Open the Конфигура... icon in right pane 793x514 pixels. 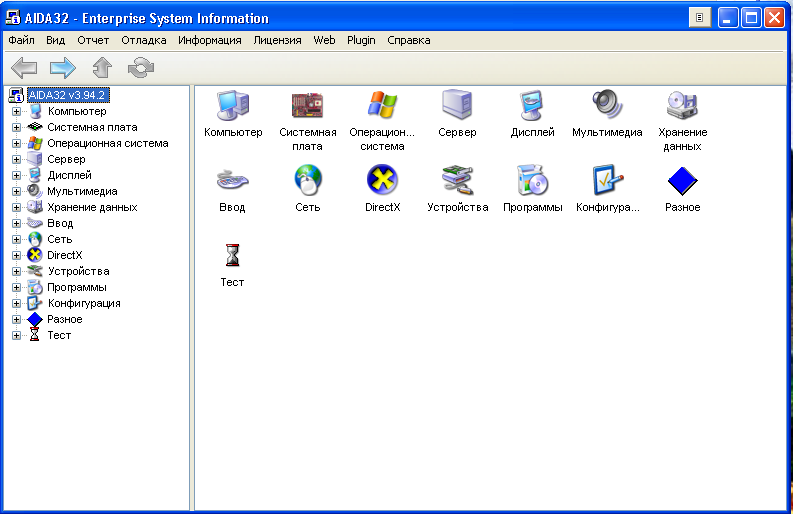607,180
